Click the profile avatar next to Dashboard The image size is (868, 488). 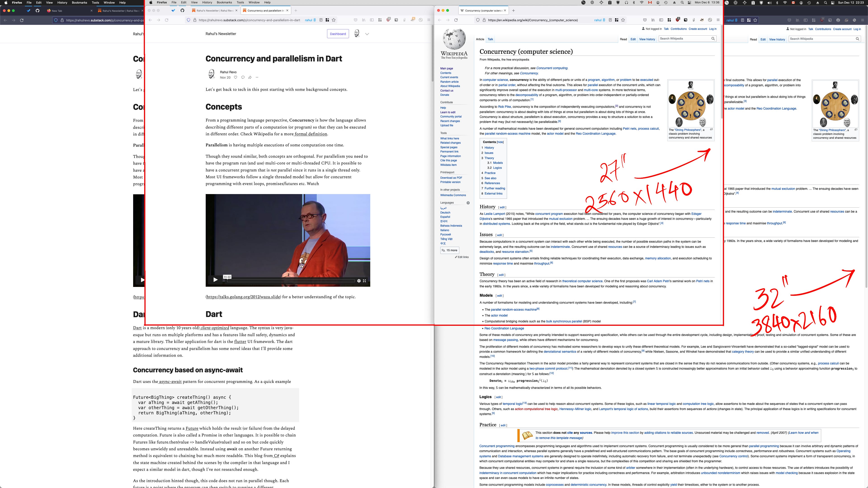356,34
